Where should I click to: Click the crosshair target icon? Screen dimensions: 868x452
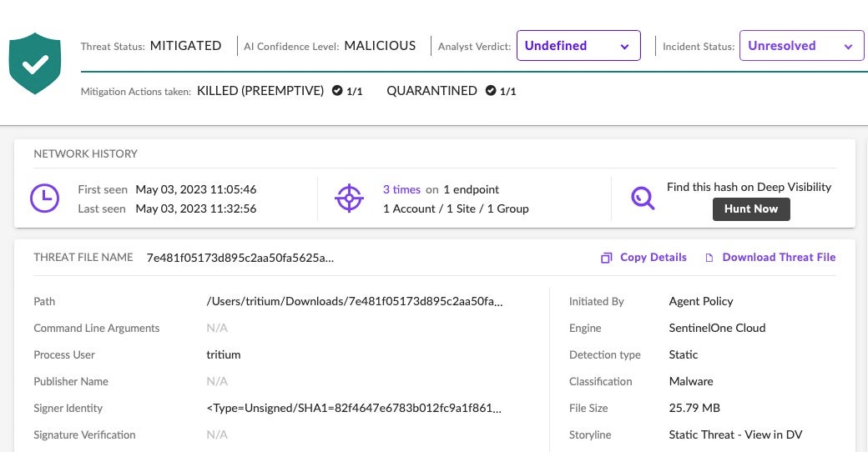tap(349, 198)
